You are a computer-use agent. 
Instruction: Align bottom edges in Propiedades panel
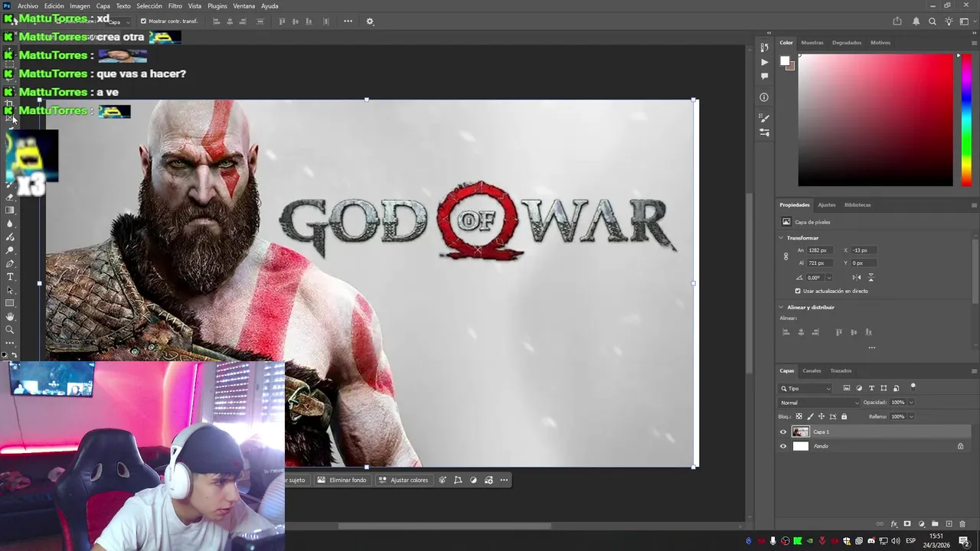(868, 332)
